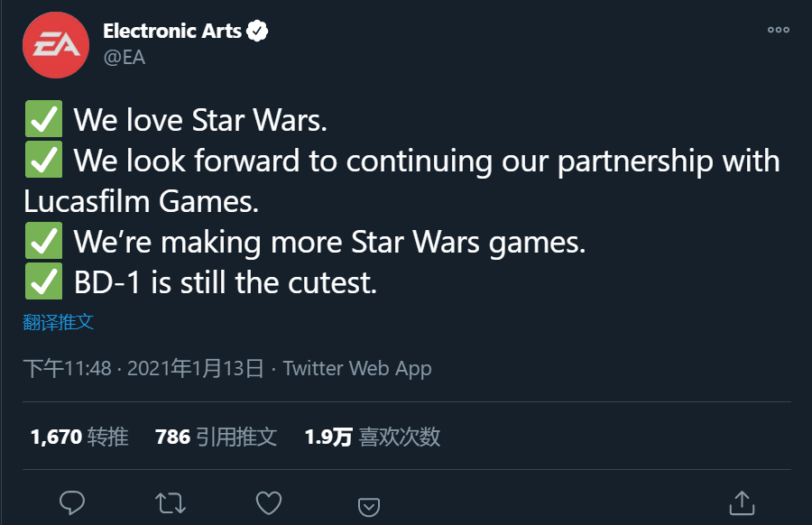Open the red EA profile avatar
Screen dimensions: 812x525
55,44
